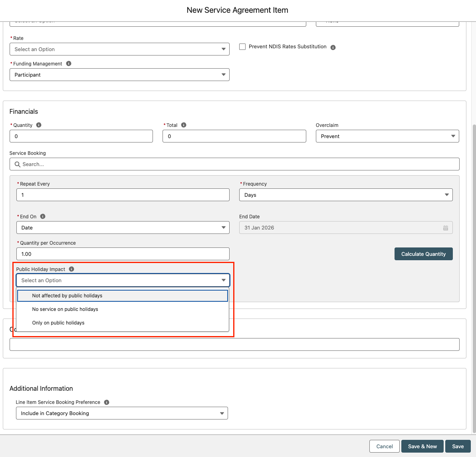Click the Total field info icon
476x457 pixels.
click(x=184, y=125)
